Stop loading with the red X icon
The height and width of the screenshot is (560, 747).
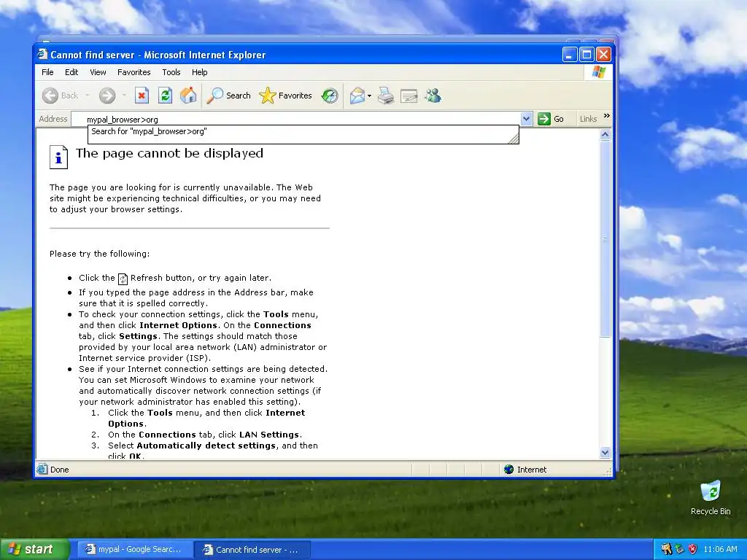(x=142, y=96)
